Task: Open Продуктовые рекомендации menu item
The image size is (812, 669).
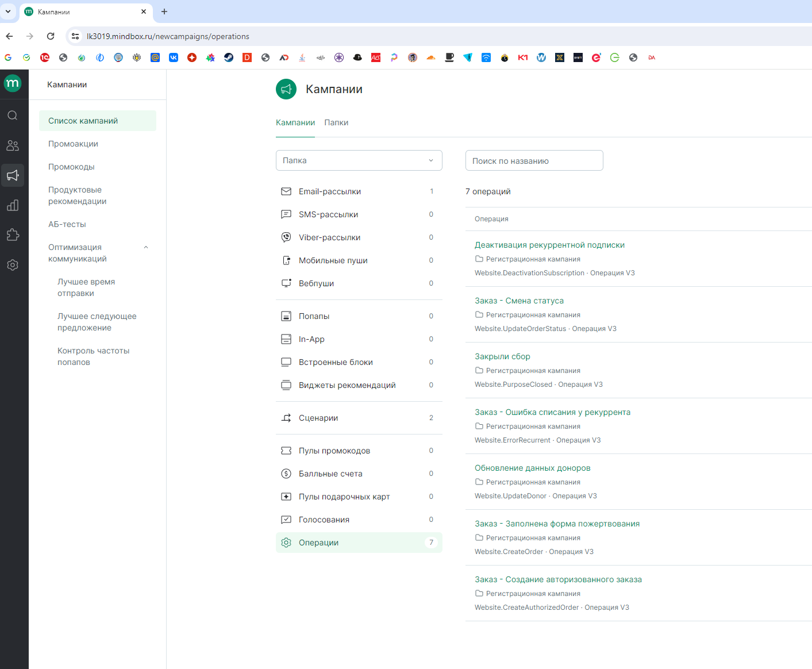Action: [78, 195]
